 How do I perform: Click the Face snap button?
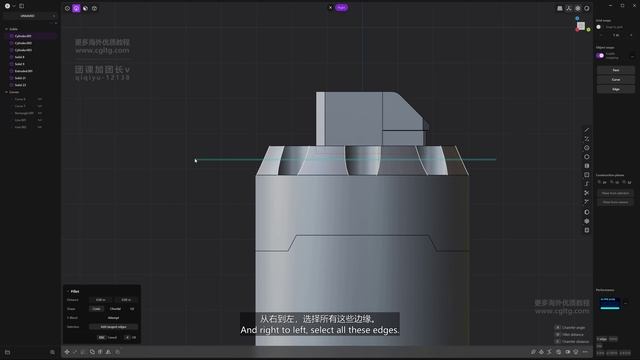tap(616, 70)
